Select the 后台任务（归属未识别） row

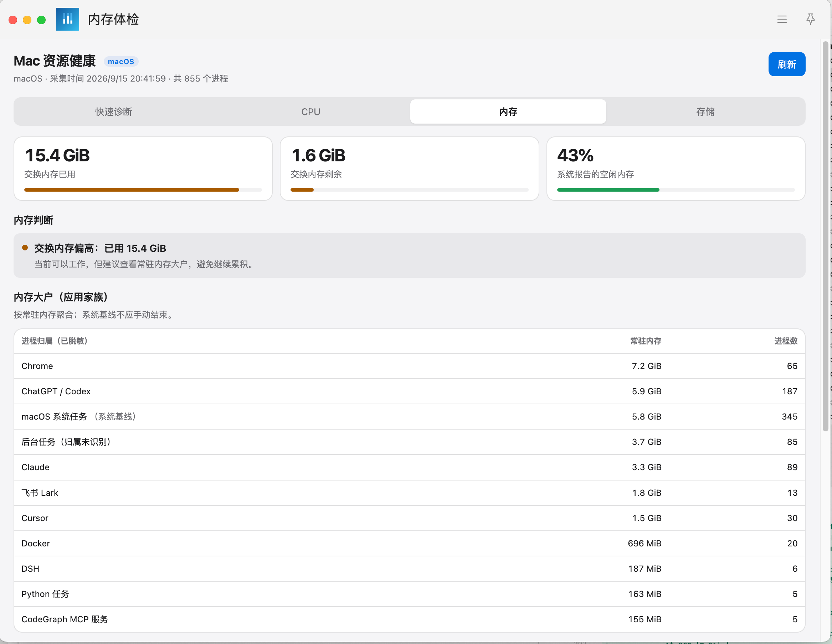409,442
